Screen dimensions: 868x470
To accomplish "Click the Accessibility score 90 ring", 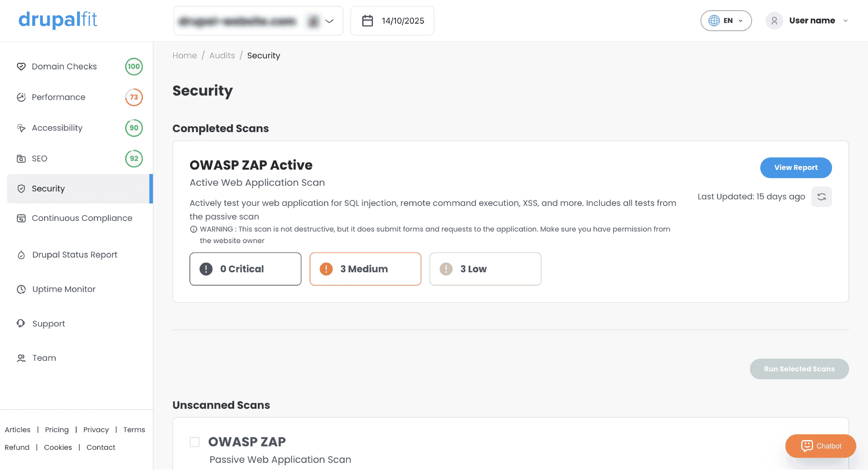I will 134,128.
